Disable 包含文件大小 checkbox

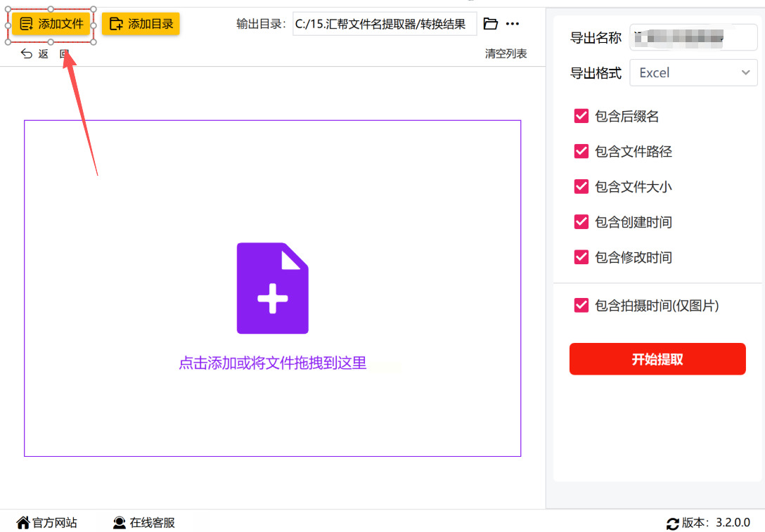[x=581, y=186]
